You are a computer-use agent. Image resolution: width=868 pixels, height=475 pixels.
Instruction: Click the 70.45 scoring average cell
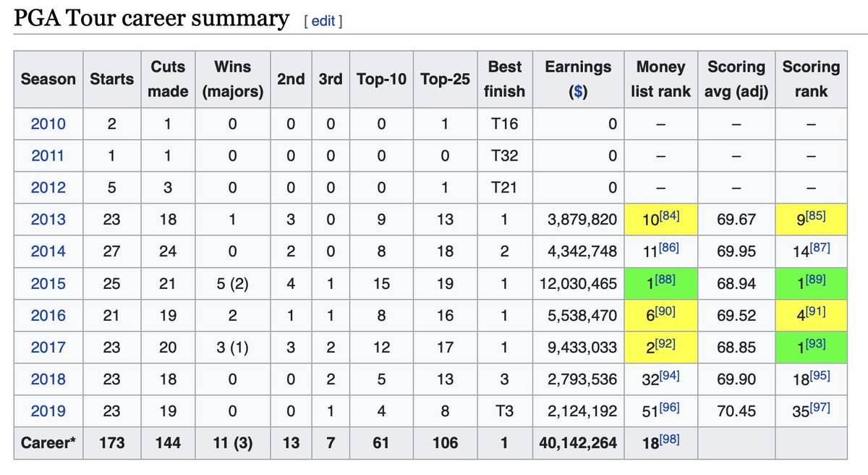point(736,411)
